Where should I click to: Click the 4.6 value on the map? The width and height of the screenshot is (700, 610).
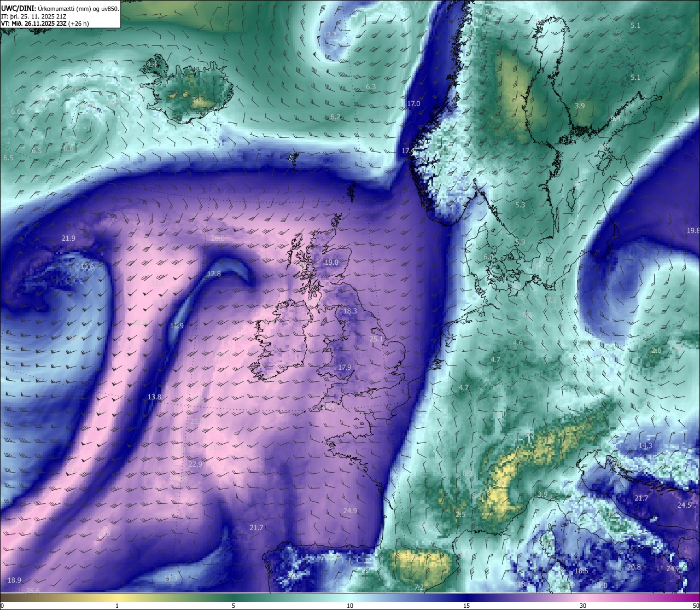click(x=518, y=343)
